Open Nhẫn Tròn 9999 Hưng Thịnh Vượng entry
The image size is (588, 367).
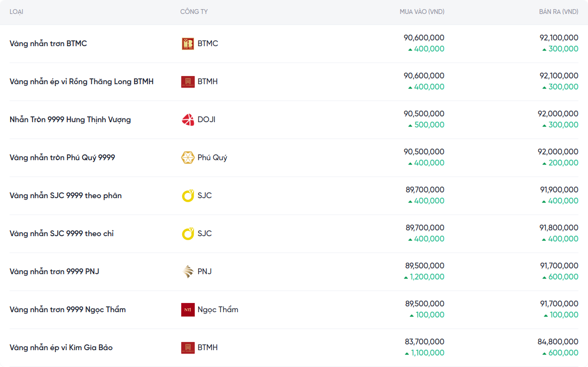tap(70, 120)
